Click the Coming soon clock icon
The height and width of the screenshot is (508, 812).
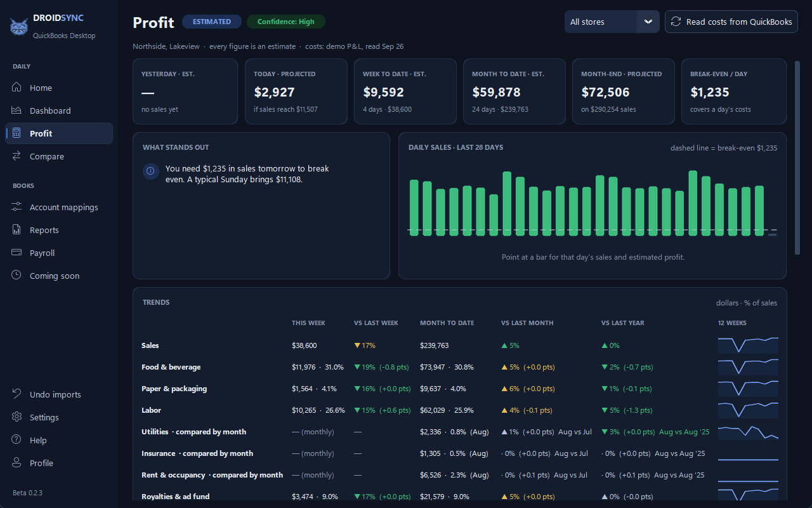17,276
